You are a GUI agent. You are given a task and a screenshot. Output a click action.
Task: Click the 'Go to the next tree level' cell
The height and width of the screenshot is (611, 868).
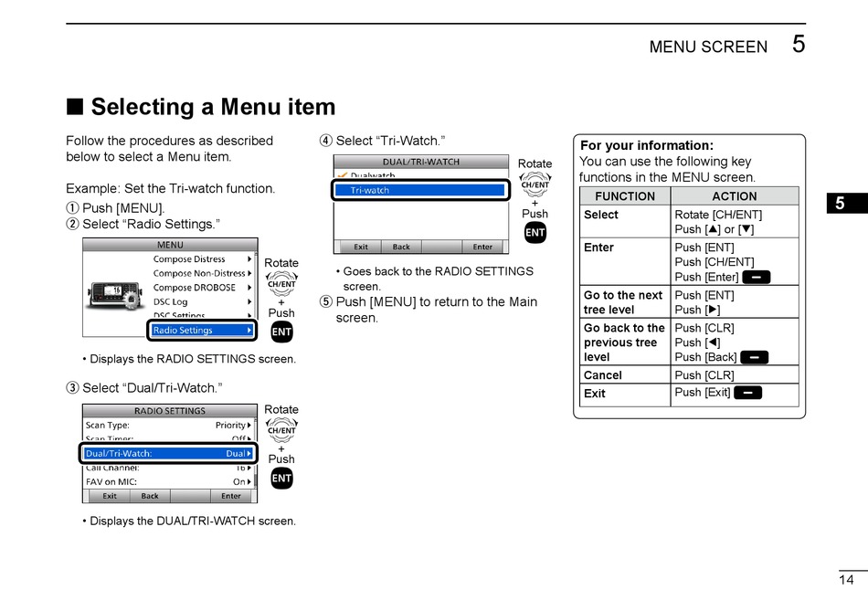tap(625, 302)
